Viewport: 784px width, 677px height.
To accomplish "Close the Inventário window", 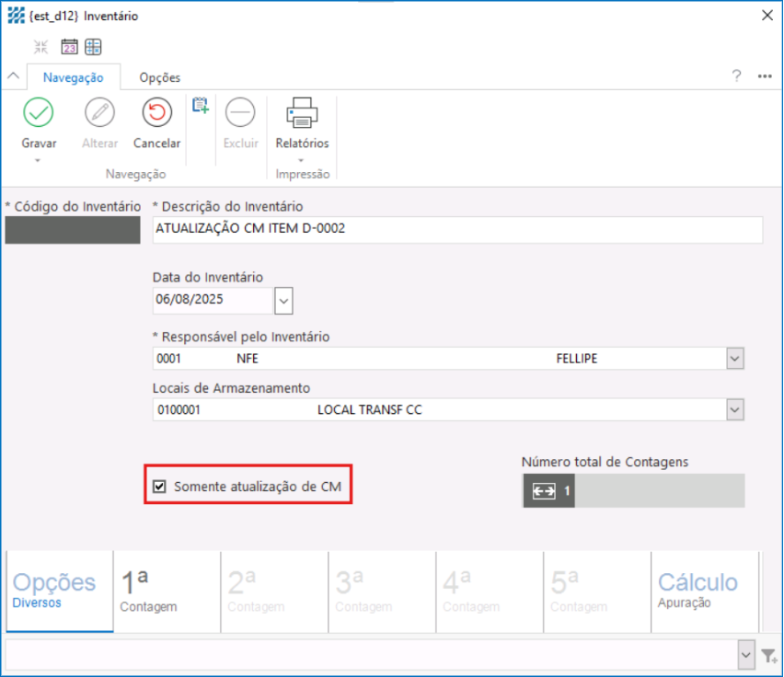I will [767, 16].
